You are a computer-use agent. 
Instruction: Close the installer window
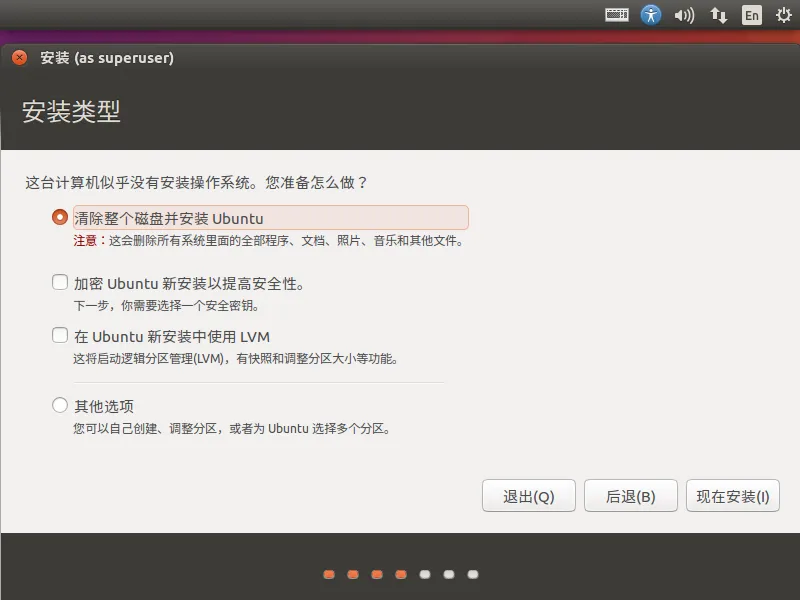coord(19,58)
